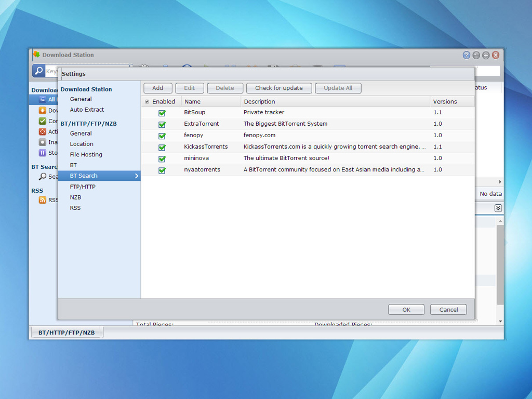Viewport: 532px width, 399px height.
Task: Select the fenopy row name
Action: coord(193,135)
